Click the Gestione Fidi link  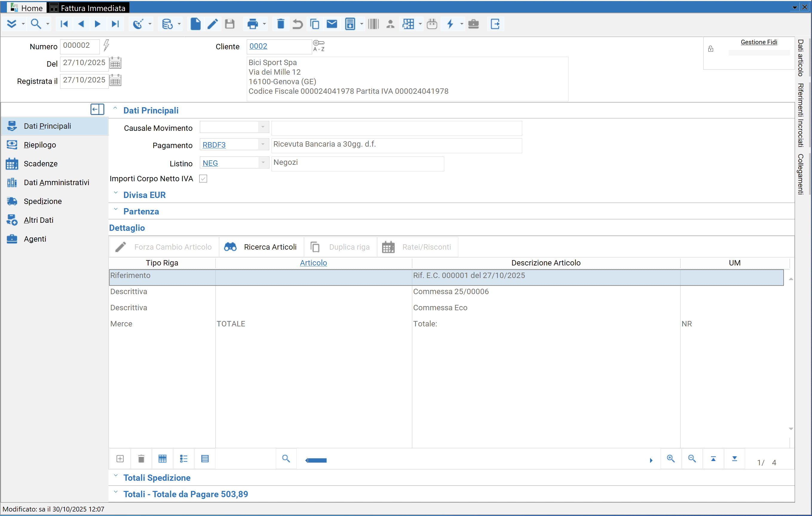[x=759, y=42]
